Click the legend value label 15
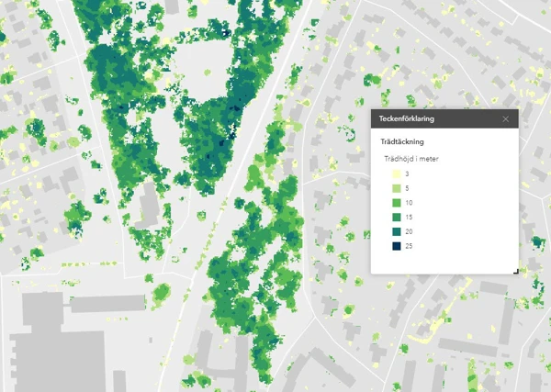 409,218
